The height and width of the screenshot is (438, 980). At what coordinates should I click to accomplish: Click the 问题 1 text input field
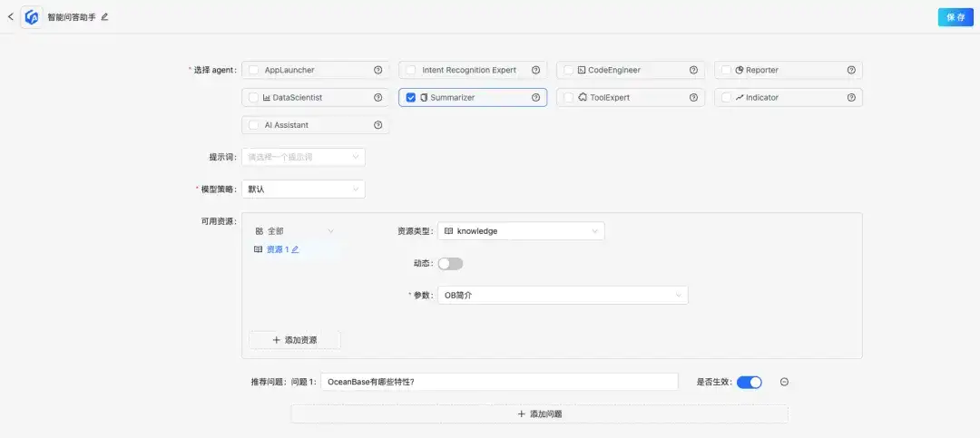[x=499, y=382]
